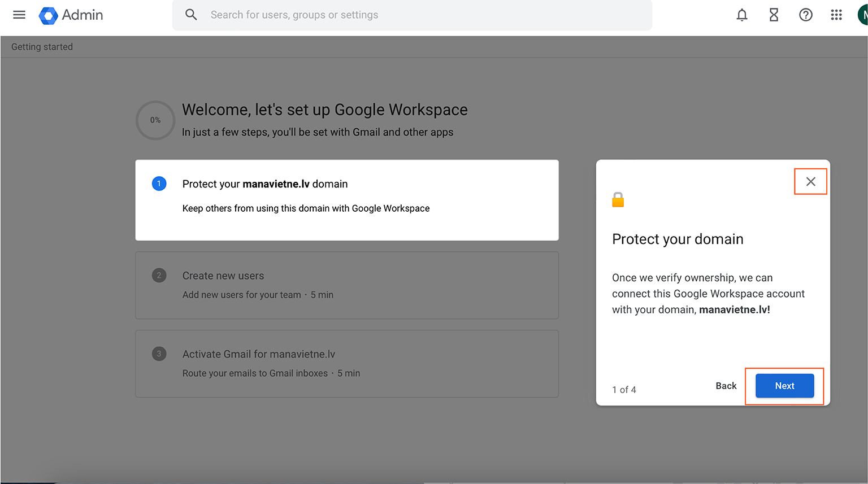This screenshot has height=484, width=868.
Task: Open the notifications bell
Action: [x=742, y=15]
